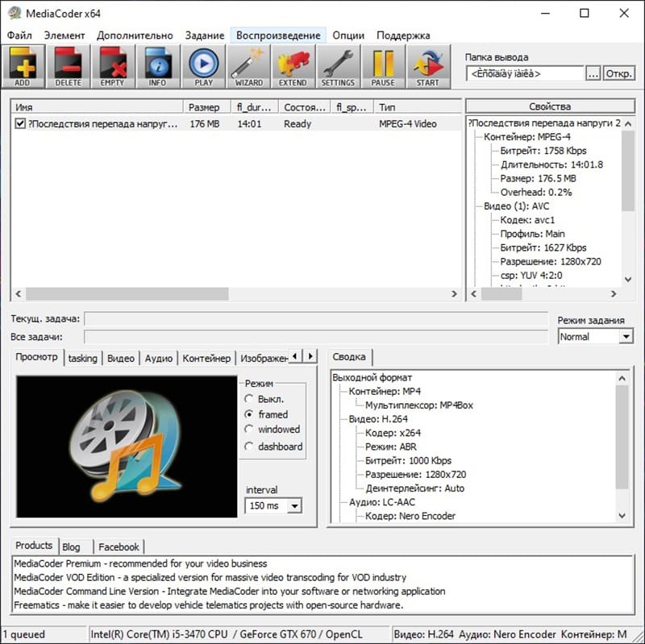Click the PLAY toolbar icon
Screen dimensions: 645x644
203,66
